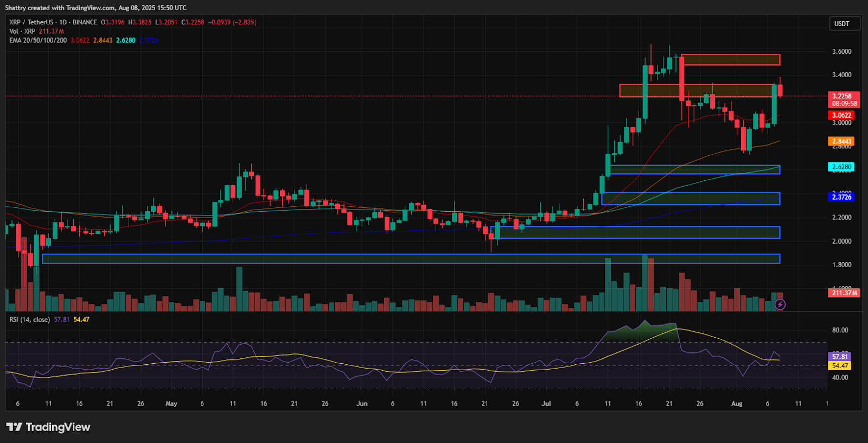Image resolution: width=868 pixels, height=443 pixels.
Task: Select the upper red resistance zone rectangle
Action: pos(730,60)
